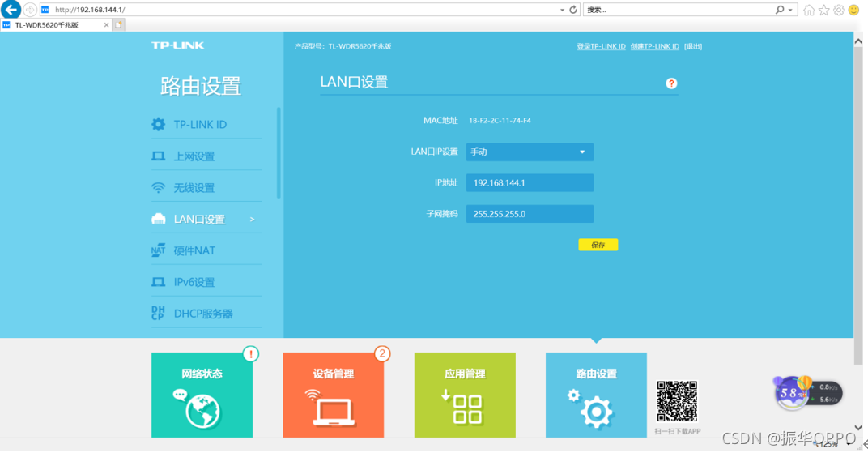Image resolution: width=868 pixels, height=453 pixels.
Task: Close the TL-WDR5620千兆版 tab
Action: (x=106, y=25)
